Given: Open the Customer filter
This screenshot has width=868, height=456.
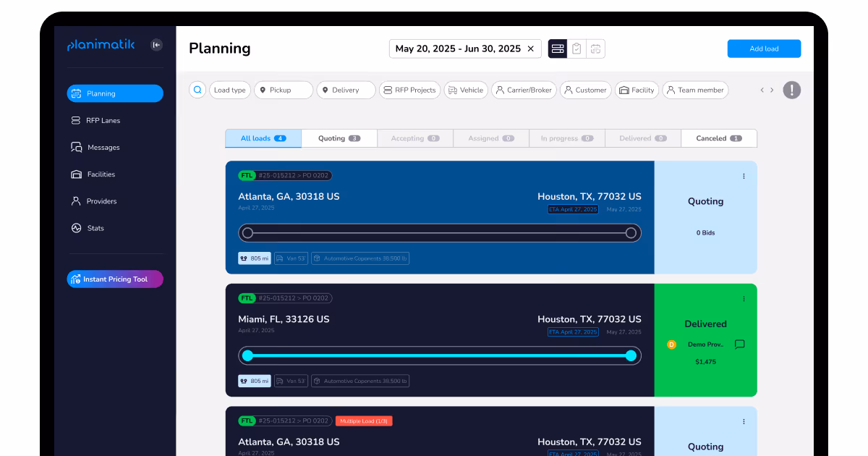Looking at the screenshot, I should pyautogui.click(x=585, y=90).
